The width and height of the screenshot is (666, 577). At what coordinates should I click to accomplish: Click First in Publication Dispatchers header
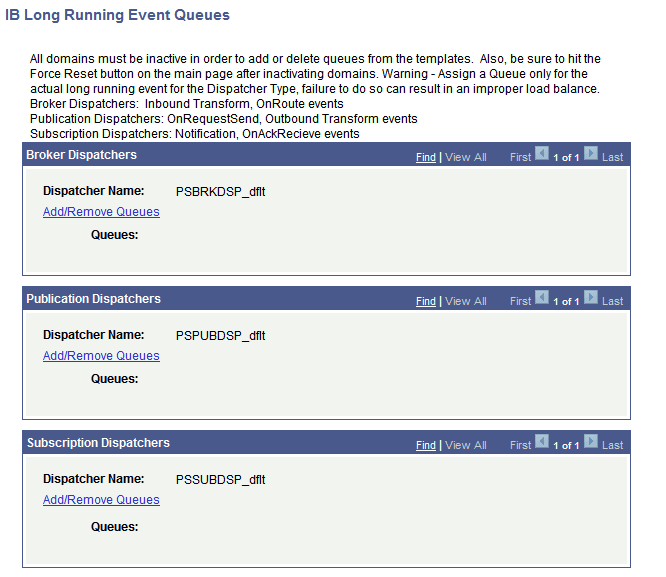pos(520,301)
